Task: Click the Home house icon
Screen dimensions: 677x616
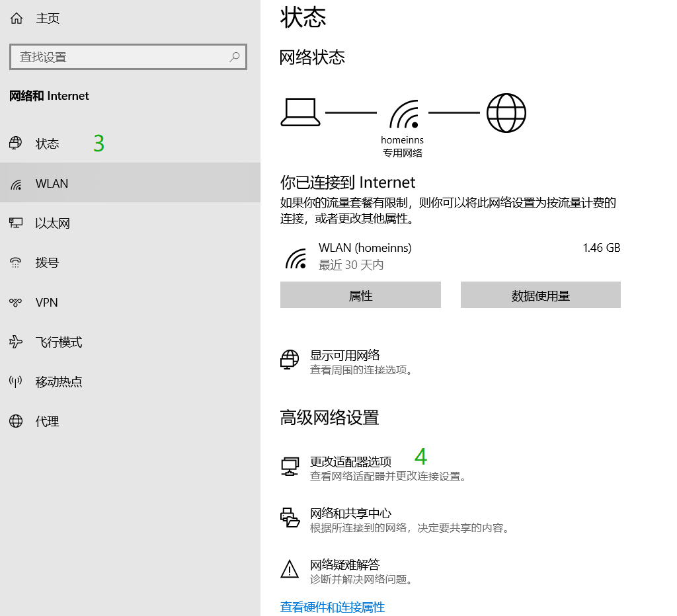Action: click(17, 18)
